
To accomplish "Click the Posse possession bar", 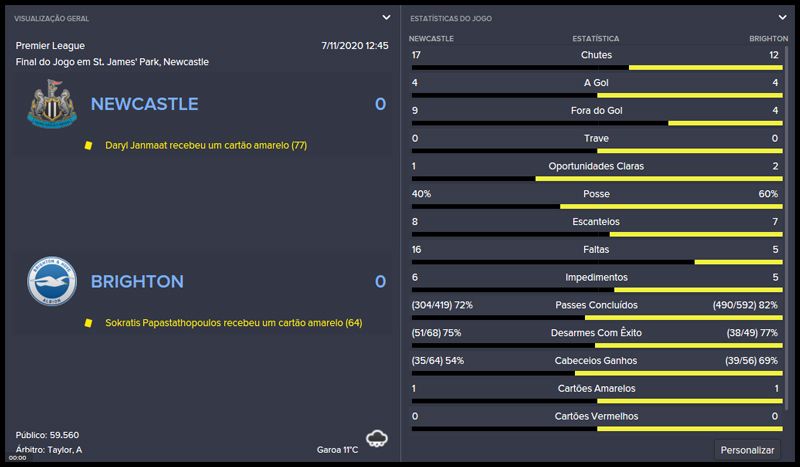I will tap(596, 206).
